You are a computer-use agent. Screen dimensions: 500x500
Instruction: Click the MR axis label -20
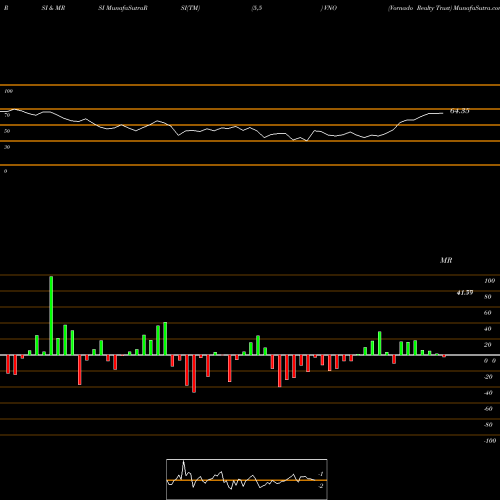(x=488, y=377)
